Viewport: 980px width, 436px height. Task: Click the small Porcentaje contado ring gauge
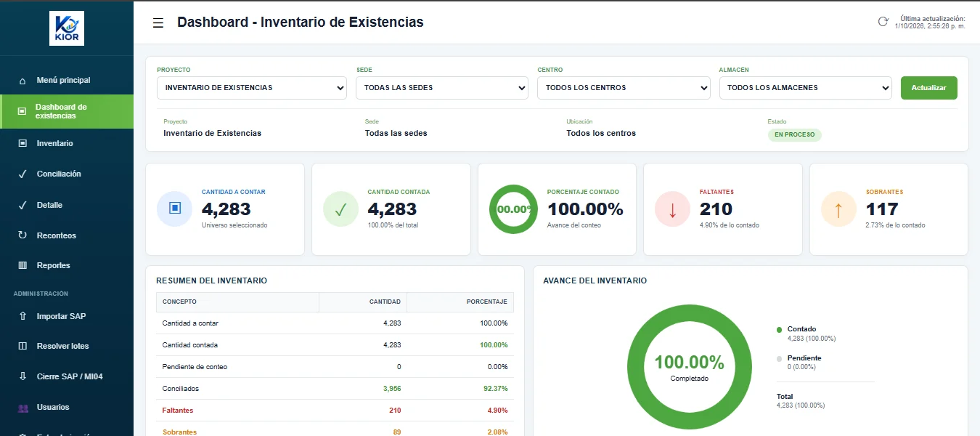(x=514, y=209)
